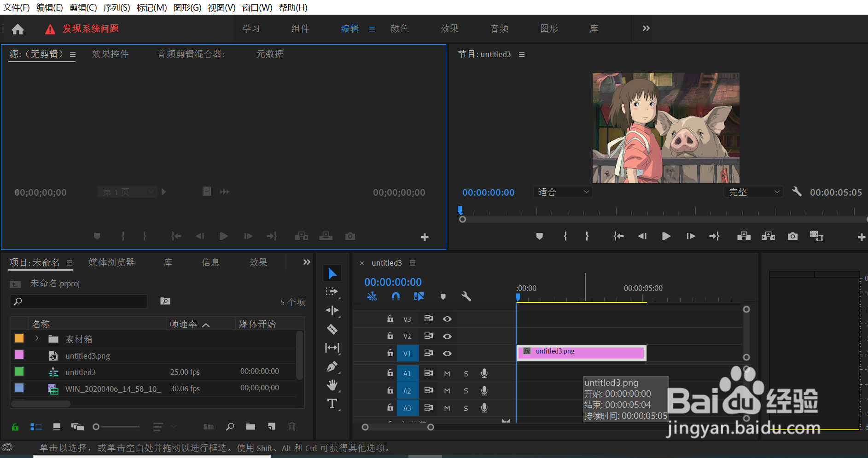The height and width of the screenshot is (458, 868).
Task: Switch to the 媒体浏览器 tab
Action: [x=111, y=262]
